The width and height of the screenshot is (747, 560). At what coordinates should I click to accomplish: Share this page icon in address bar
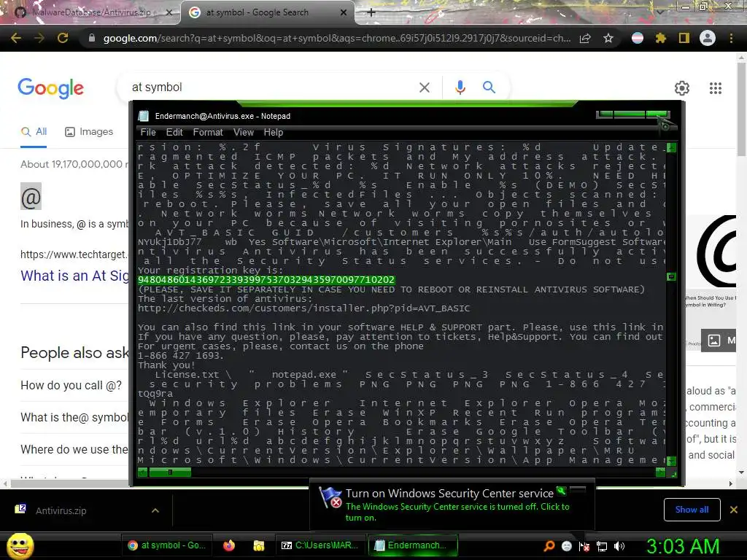coord(585,38)
